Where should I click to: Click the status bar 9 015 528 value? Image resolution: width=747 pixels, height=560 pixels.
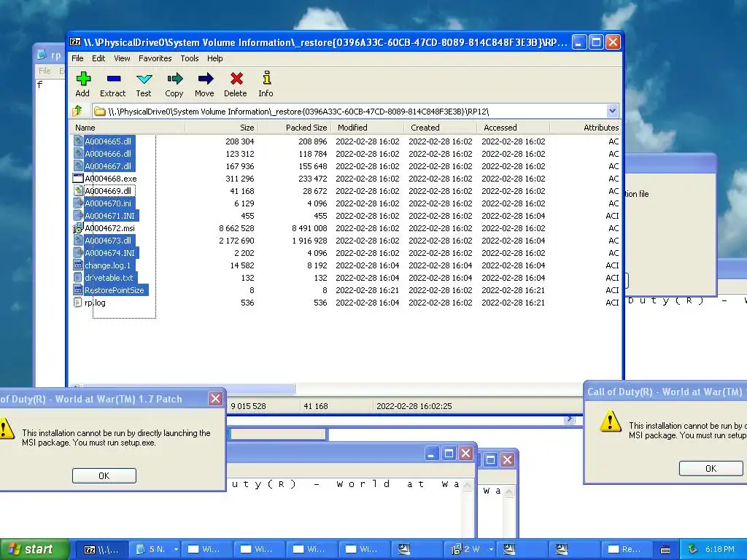(x=249, y=406)
